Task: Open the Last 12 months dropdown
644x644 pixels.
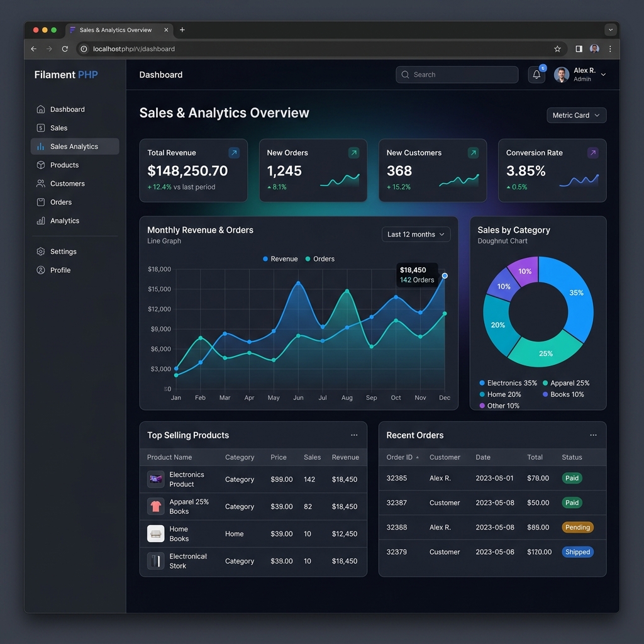Action: 416,234
